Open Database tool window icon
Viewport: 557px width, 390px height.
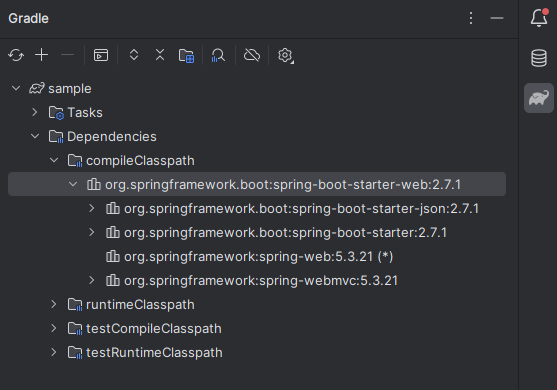(x=539, y=58)
